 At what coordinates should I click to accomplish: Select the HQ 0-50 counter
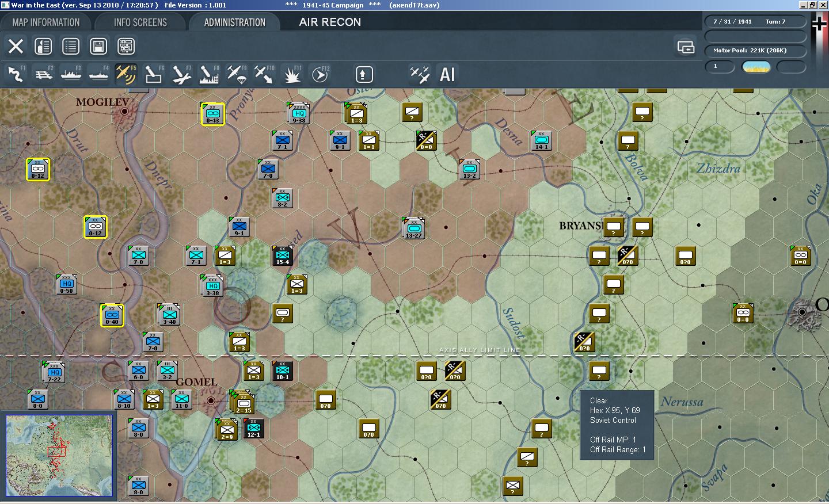click(66, 284)
